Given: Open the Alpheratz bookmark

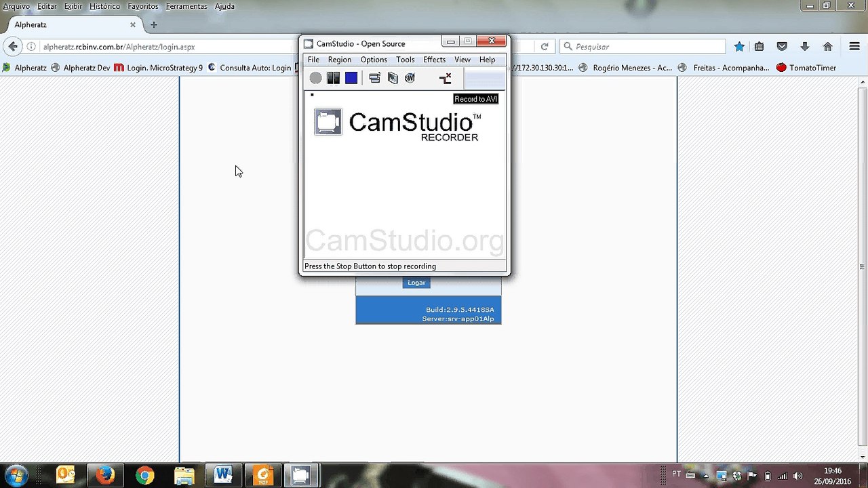Looking at the screenshot, I should pyautogui.click(x=25, y=68).
